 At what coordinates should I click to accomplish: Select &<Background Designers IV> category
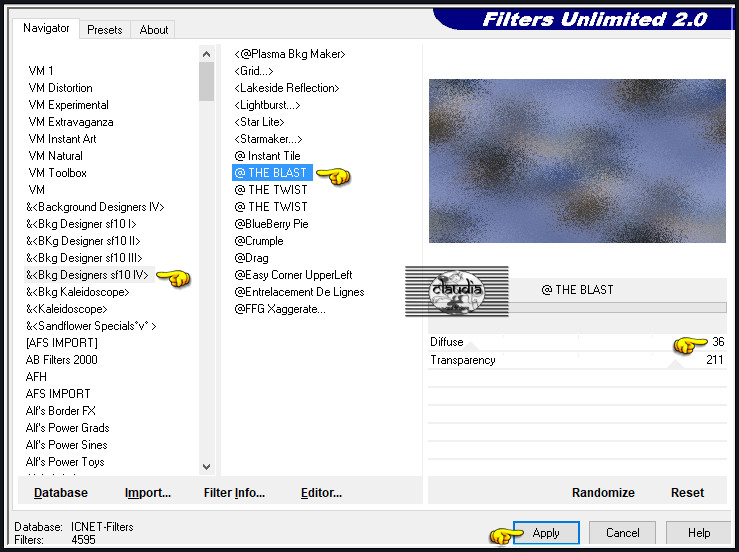coord(95,206)
